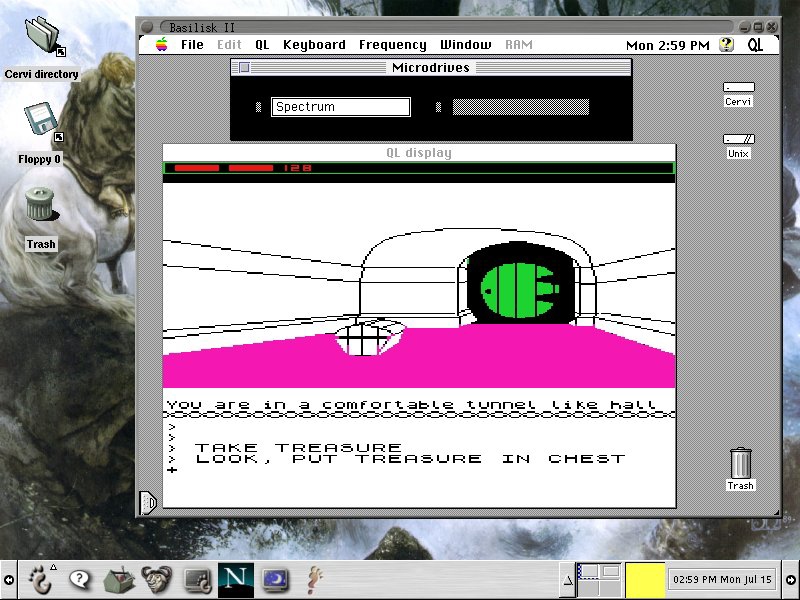Open the QL menu
The image size is (800, 600).
(262, 45)
